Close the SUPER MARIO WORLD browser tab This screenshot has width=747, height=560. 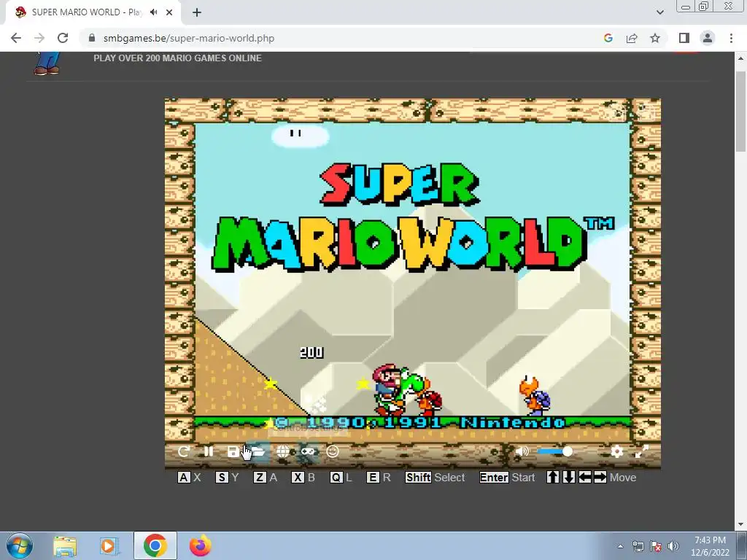(169, 12)
